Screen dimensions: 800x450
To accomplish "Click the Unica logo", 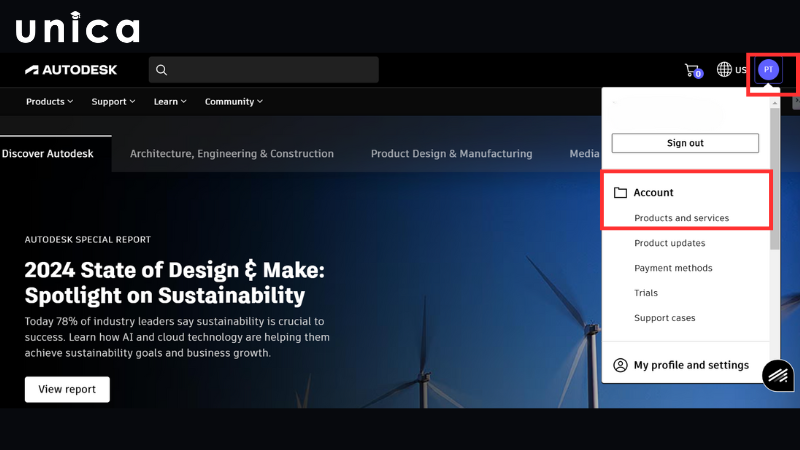I will coord(78,28).
